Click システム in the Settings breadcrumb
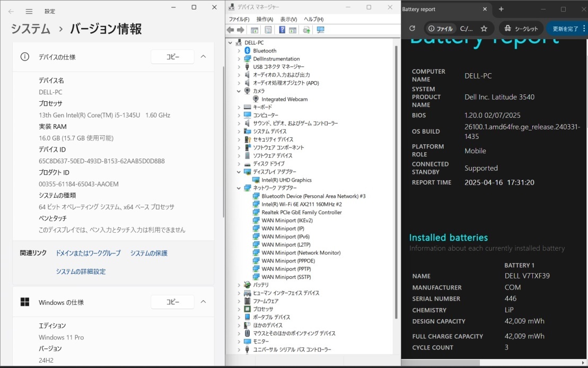Screen dimensions: 588x368 pyautogui.click(x=30, y=29)
